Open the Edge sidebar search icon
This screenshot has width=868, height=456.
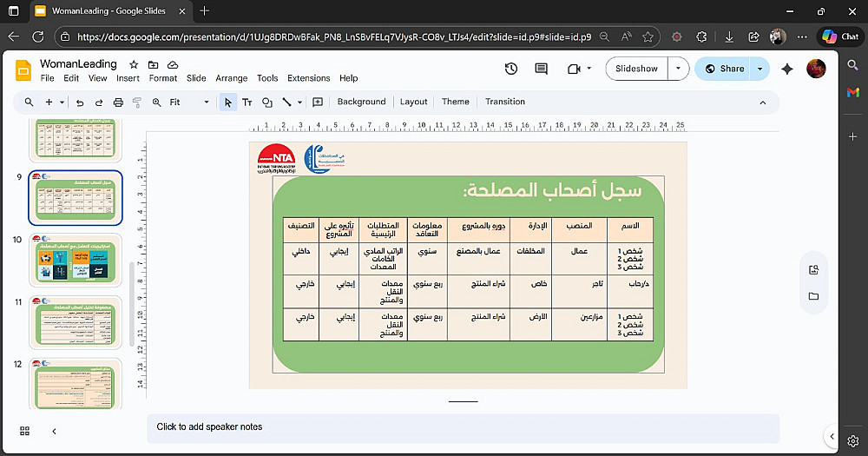pos(852,65)
